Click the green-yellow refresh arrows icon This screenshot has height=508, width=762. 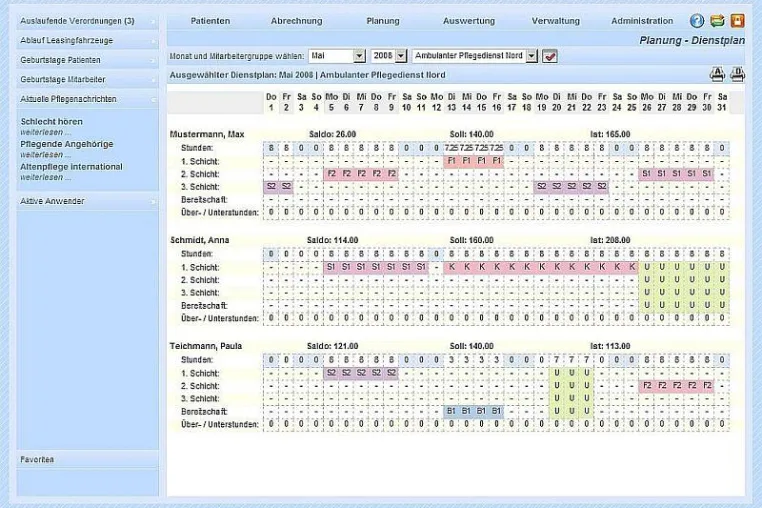[x=717, y=21]
